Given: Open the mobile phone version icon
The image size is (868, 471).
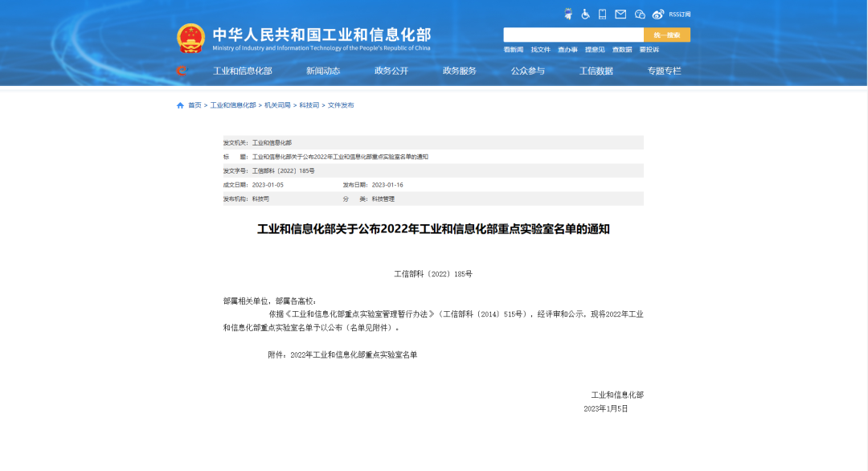Looking at the screenshot, I should pyautogui.click(x=602, y=14).
